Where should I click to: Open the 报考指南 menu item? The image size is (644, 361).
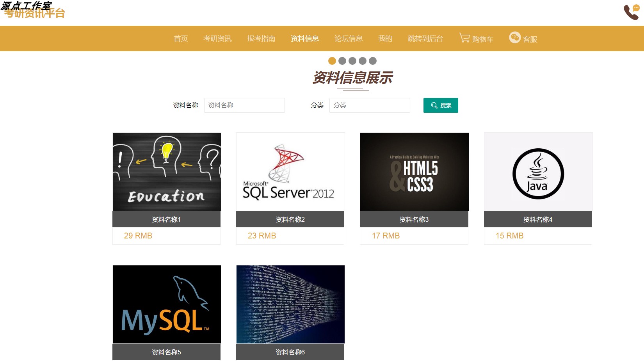(x=261, y=39)
